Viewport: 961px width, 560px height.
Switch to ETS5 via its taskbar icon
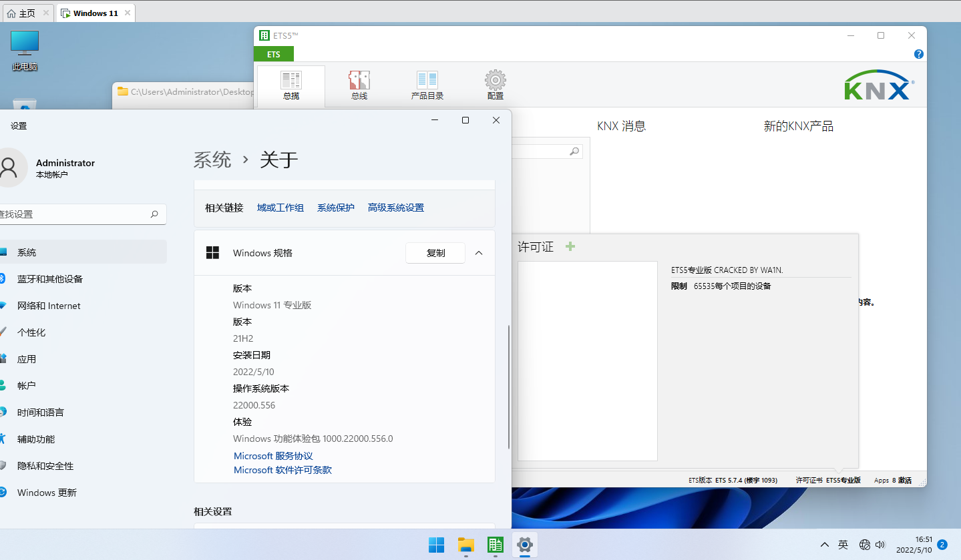tap(495, 545)
